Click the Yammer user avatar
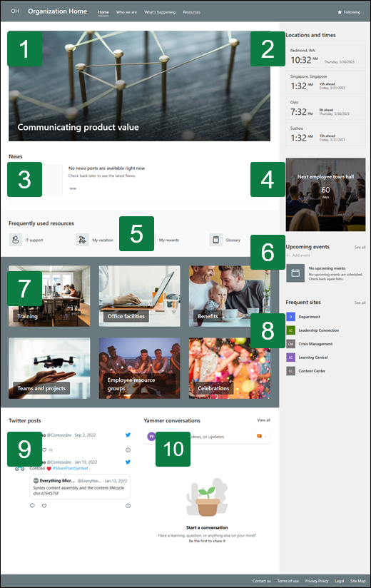Screen dimensions: 371x588 coord(151,437)
